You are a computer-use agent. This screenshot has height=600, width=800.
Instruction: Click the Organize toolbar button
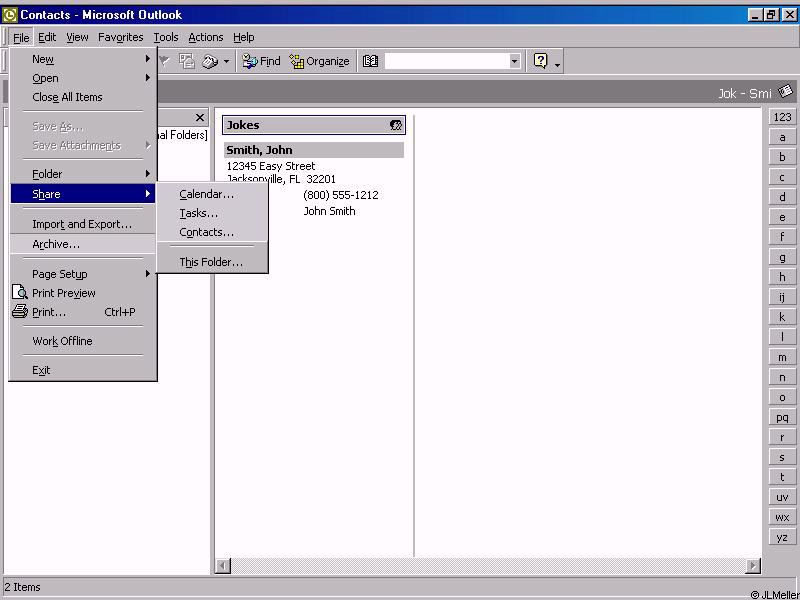[x=319, y=61]
